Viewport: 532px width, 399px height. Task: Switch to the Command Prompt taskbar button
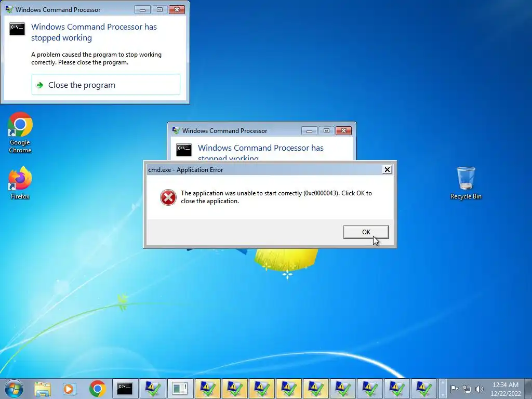125,389
